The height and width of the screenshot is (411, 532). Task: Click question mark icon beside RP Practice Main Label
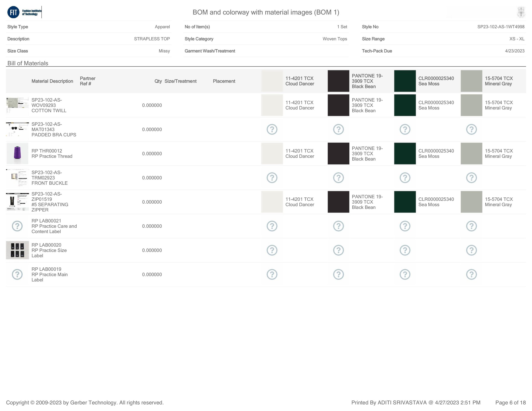pyautogui.click(x=17, y=274)
